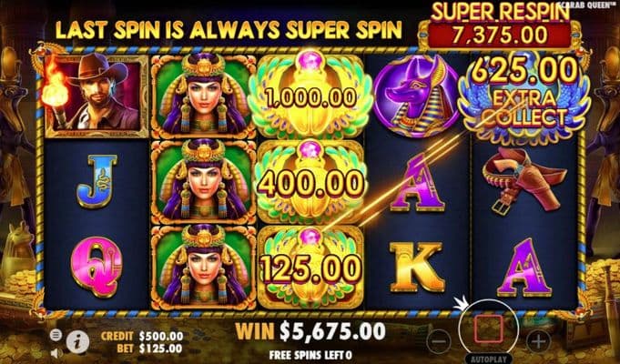Decrease bet with minus button

[x=439, y=340]
